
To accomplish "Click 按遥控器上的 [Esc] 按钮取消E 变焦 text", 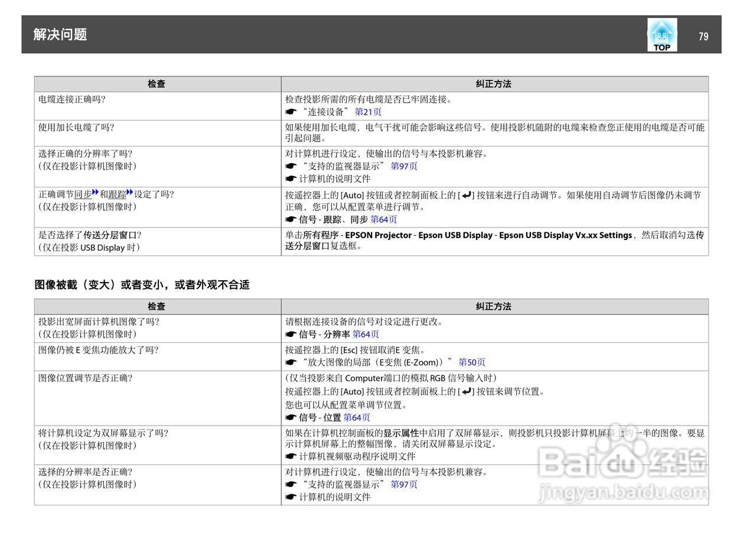I will click(355, 350).
